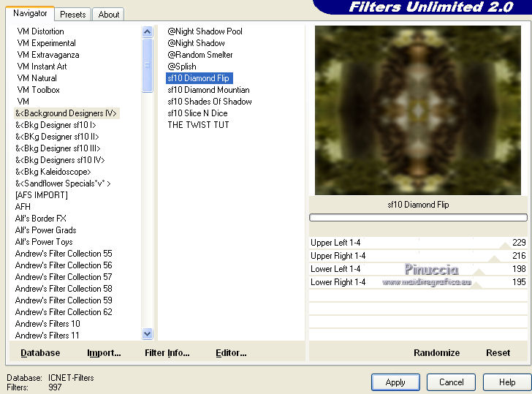This screenshot has width=532, height=394.
Task: Choose the @Splish filter
Action: (182, 67)
